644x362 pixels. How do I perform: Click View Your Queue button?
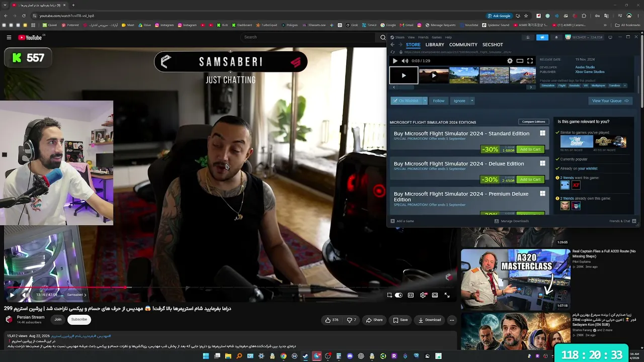click(610, 101)
